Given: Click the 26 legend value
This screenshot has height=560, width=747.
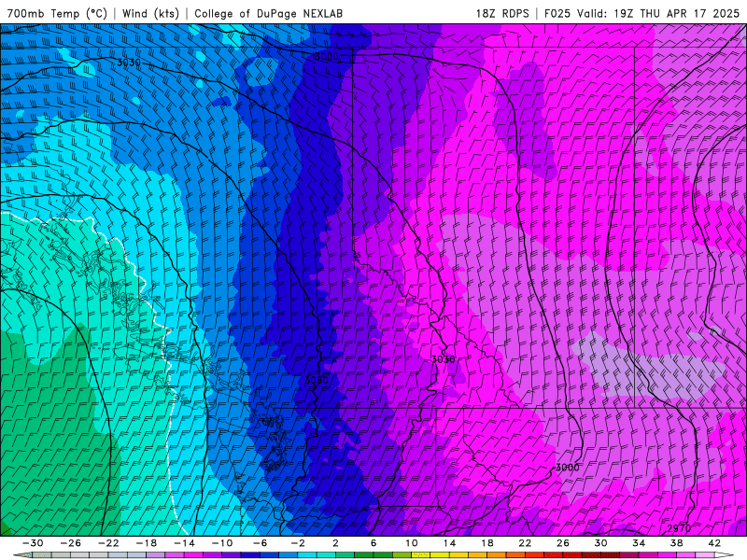Looking at the screenshot, I should click(x=563, y=543).
